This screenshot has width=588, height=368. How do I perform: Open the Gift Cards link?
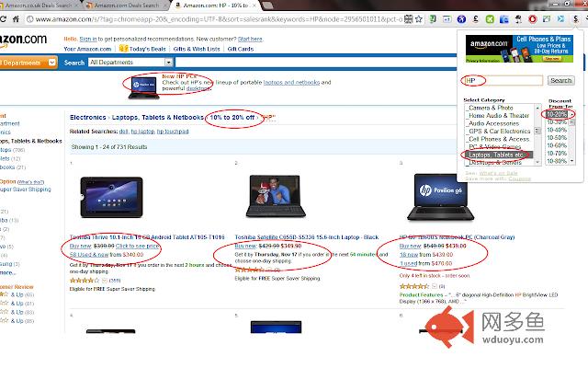pos(241,49)
